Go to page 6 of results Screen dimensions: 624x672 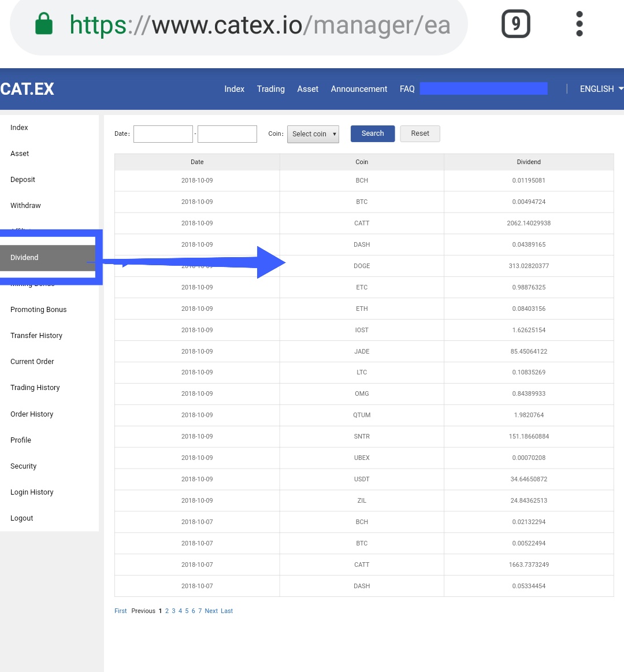[194, 611]
